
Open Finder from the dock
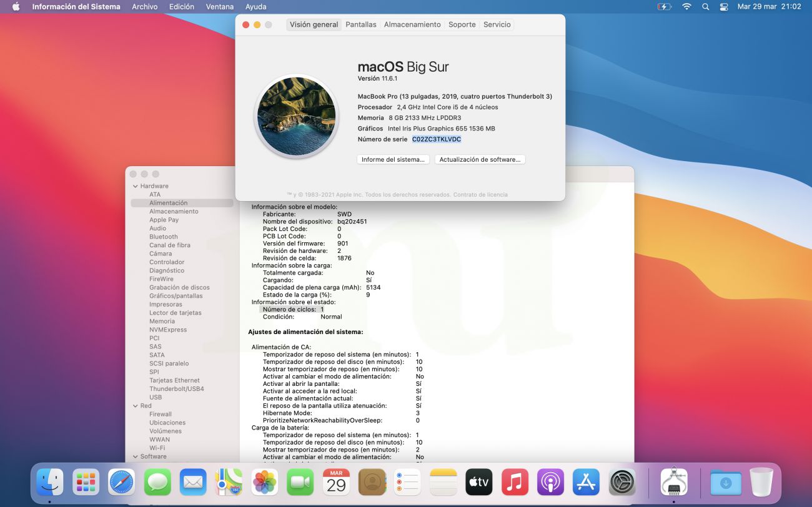point(50,482)
